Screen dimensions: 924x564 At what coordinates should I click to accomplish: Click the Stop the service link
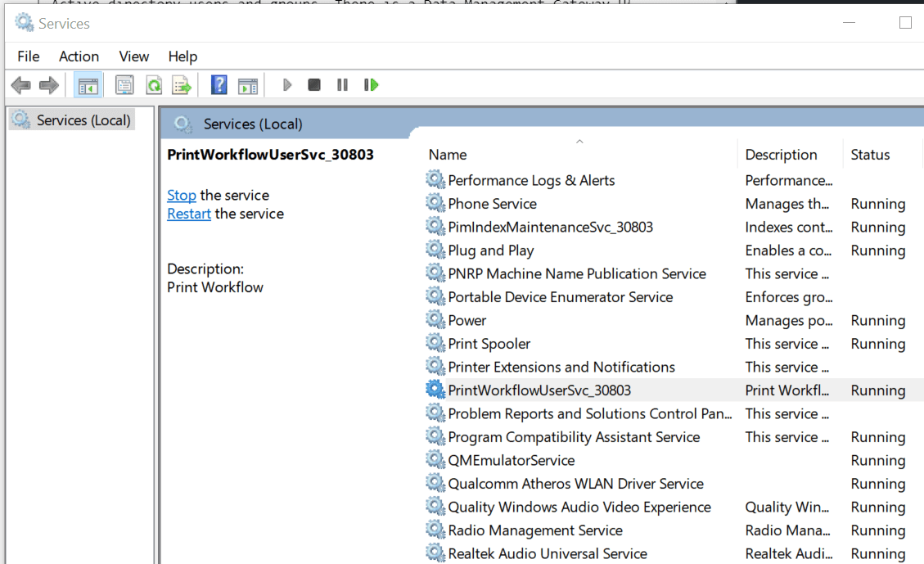tap(182, 195)
